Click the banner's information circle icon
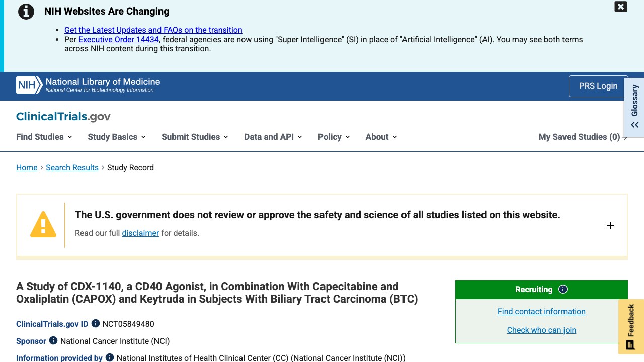Viewport: 644px width, 362px height. click(26, 11)
